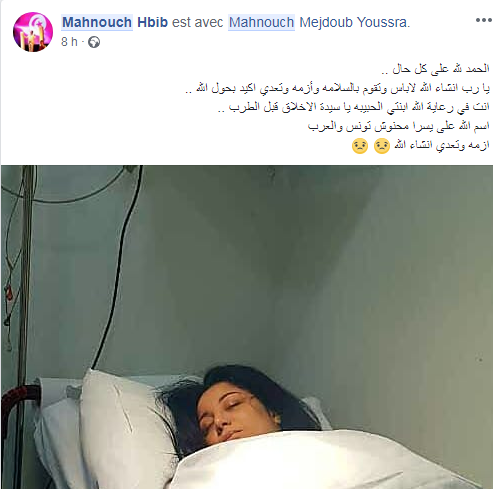Click the globe public-audience icon
The image size is (493, 489).
94,42
